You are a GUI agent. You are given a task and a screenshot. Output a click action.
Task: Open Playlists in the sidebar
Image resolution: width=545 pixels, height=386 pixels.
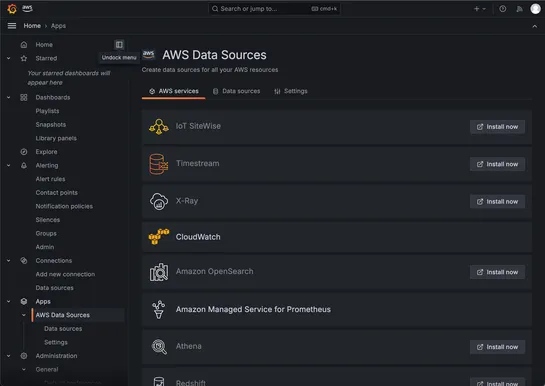click(47, 111)
